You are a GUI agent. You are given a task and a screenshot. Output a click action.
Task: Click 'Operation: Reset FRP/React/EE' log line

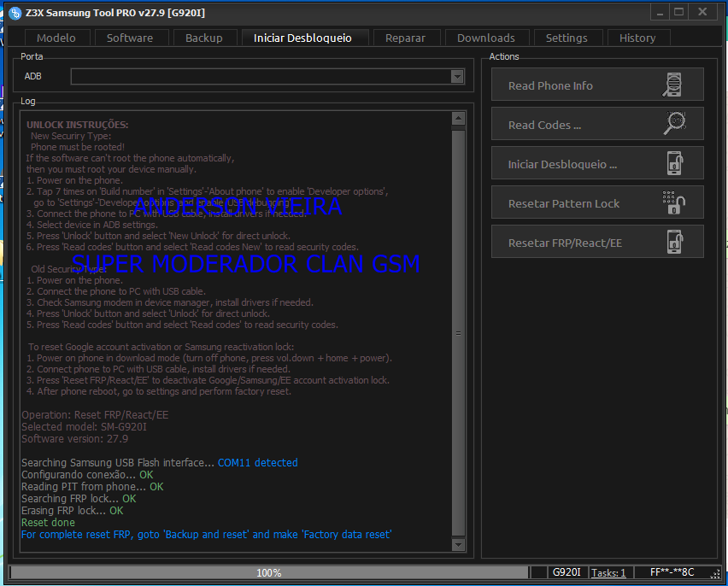(x=95, y=415)
